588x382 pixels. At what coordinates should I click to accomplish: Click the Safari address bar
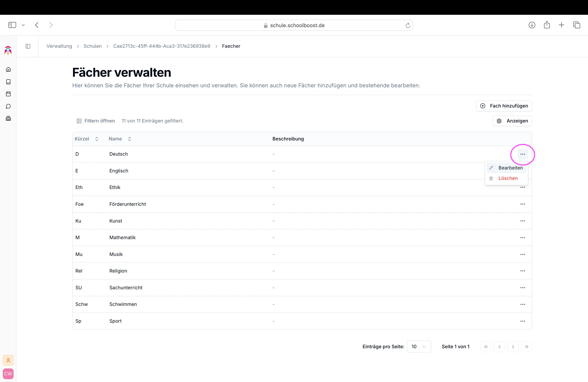[x=294, y=25]
